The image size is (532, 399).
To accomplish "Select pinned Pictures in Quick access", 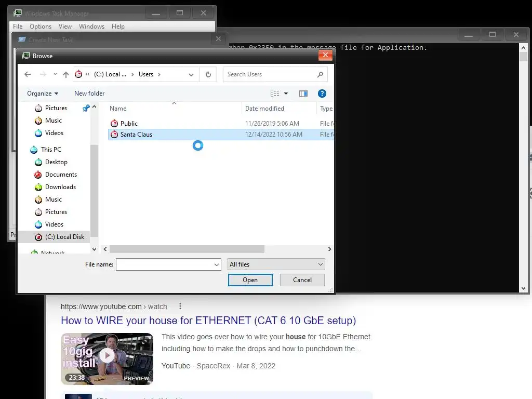I will click(56, 108).
